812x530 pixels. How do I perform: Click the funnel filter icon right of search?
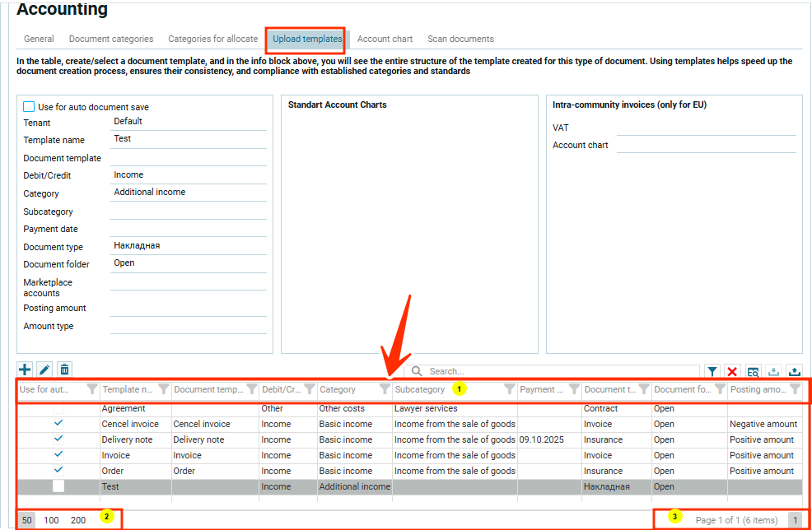(712, 372)
